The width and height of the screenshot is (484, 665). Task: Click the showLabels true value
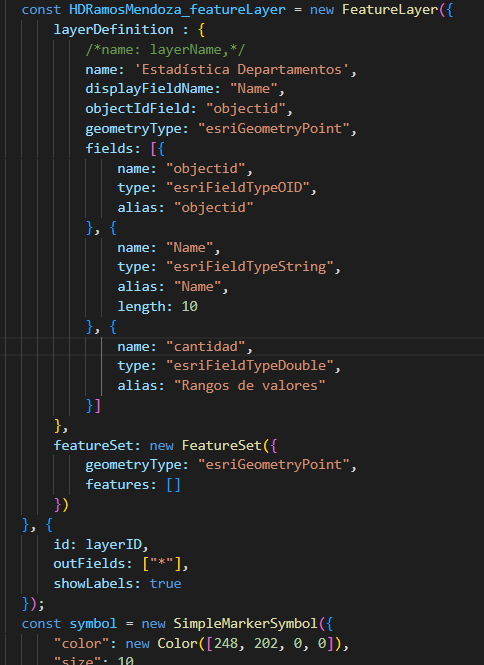pos(165,584)
